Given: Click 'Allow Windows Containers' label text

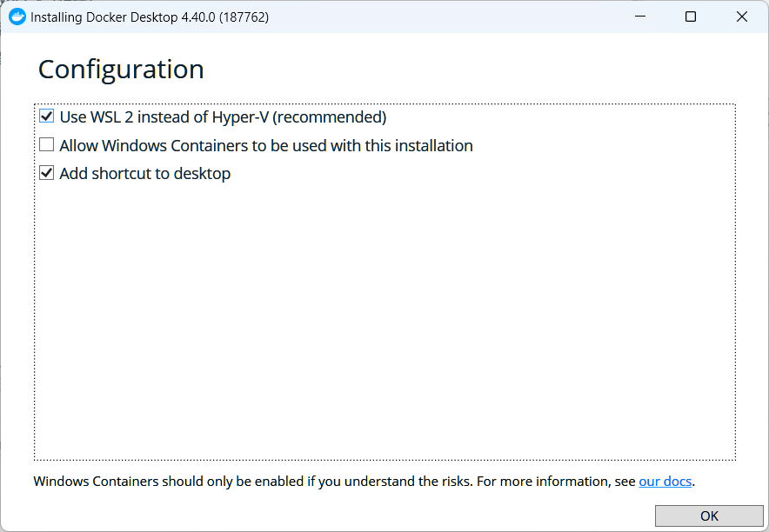Looking at the screenshot, I should (x=266, y=145).
